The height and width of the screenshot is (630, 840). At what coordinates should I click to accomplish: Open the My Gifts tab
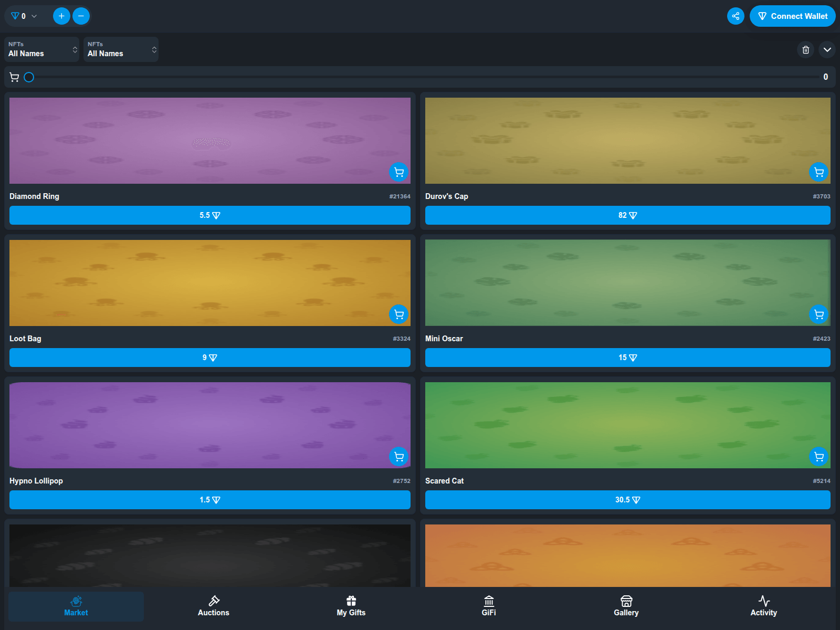tap(351, 606)
